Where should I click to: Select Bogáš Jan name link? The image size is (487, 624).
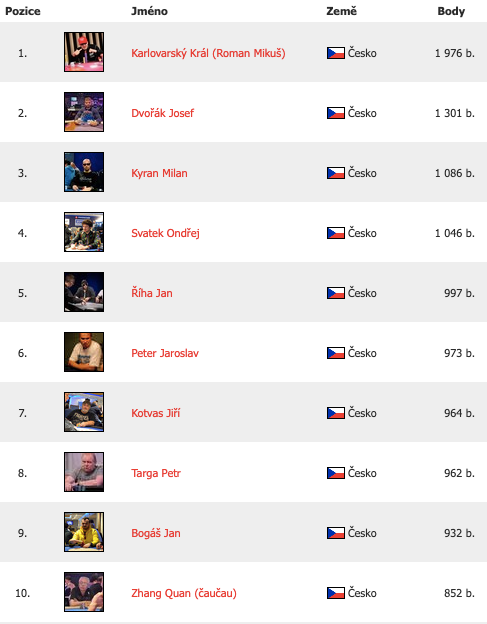[x=156, y=533]
